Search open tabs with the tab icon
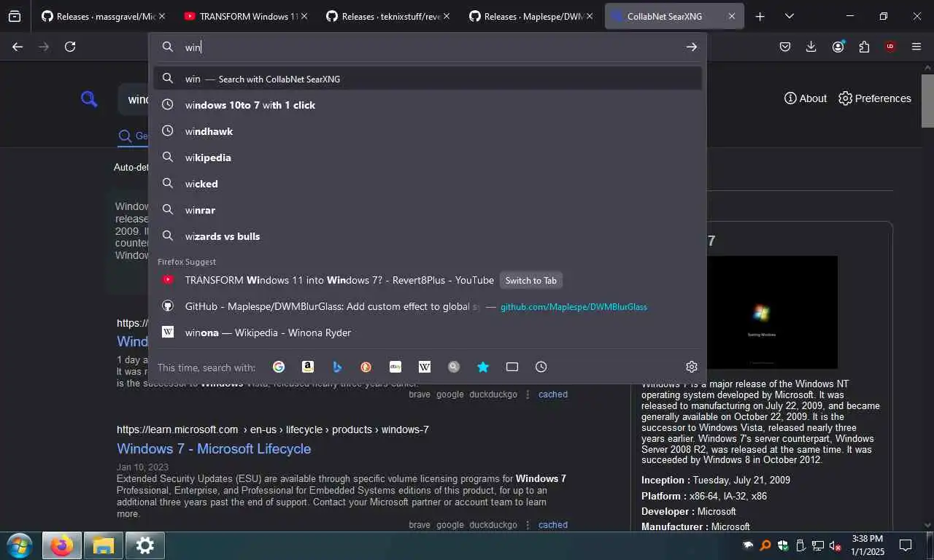The height and width of the screenshot is (560, 934). click(x=512, y=367)
